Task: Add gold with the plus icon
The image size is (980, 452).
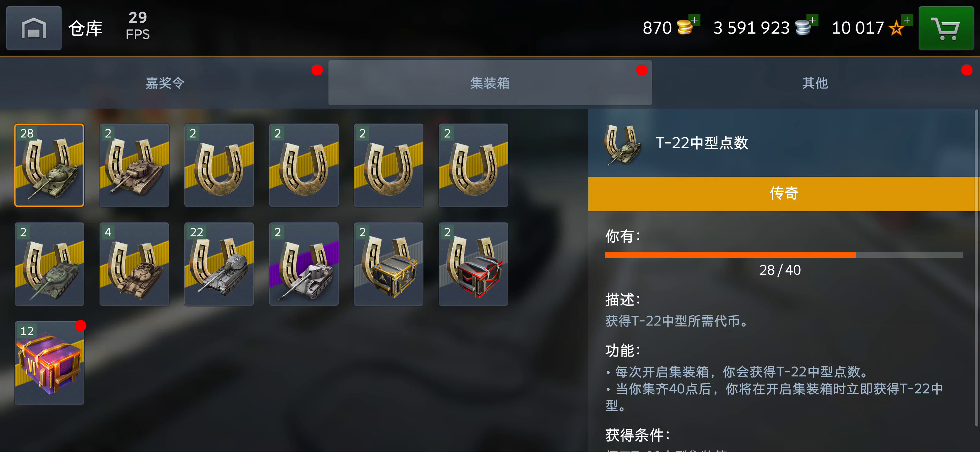Action: pos(694,20)
